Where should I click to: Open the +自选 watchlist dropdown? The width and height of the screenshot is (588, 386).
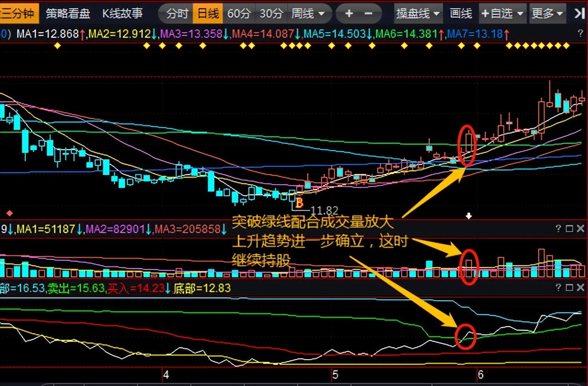(502, 13)
